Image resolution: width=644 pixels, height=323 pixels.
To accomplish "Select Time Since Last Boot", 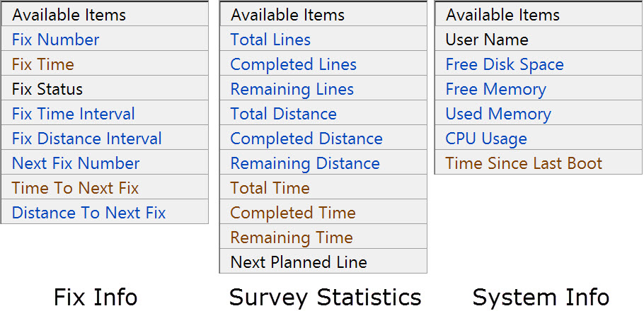I will 524,163.
